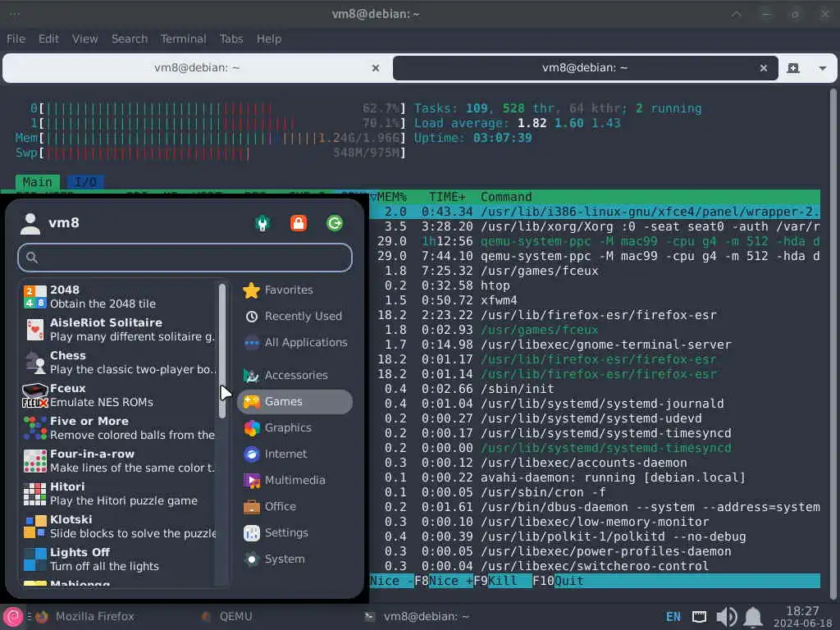
Task: Click the Multimedia category icon
Action: [x=251, y=481]
